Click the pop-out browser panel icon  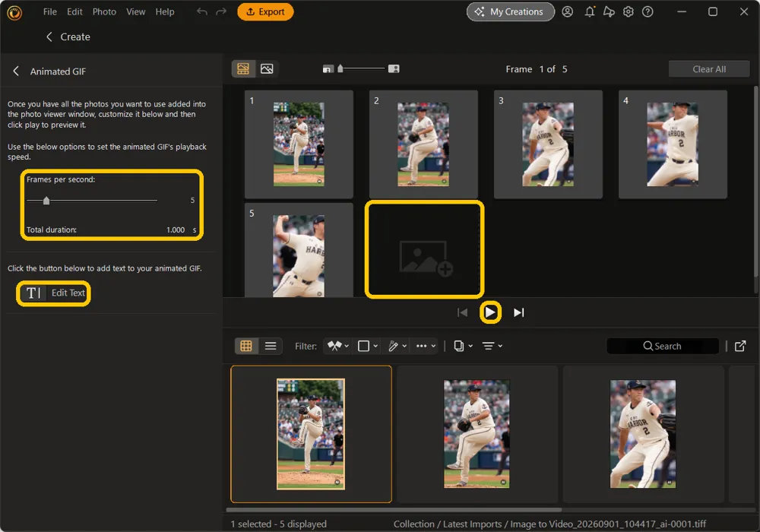[740, 346]
